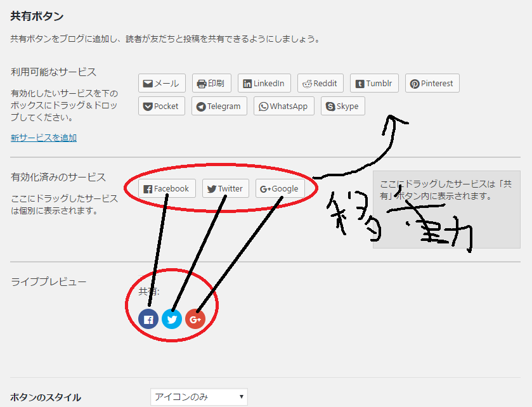Choose the Reddit service button
The image size is (532, 407).
(x=320, y=83)
